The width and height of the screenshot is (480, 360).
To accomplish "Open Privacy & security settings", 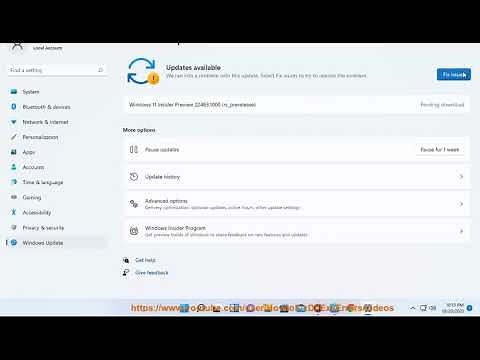I will pyautogui.click(x=43, y=228).
